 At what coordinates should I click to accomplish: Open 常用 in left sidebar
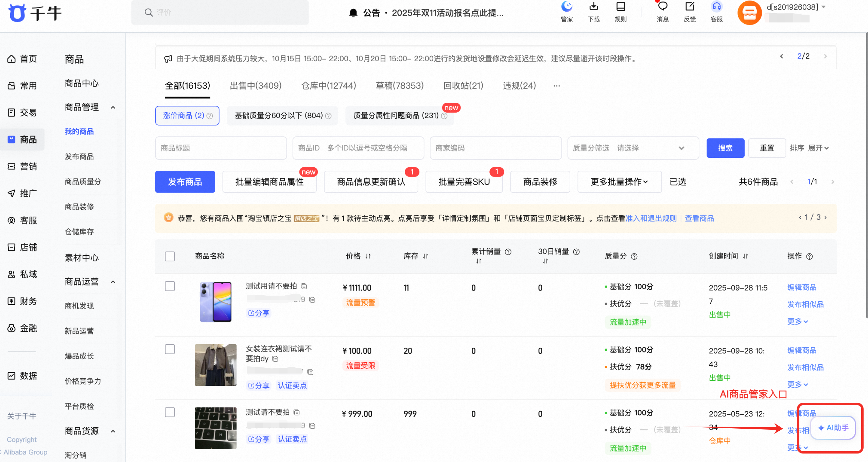(22, 86)
